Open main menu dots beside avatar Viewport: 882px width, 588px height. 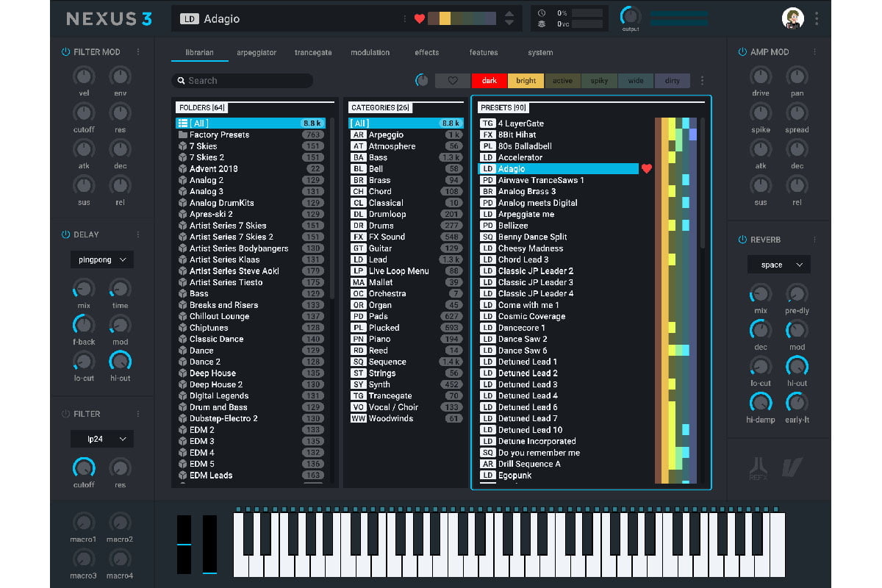point(817,19)
